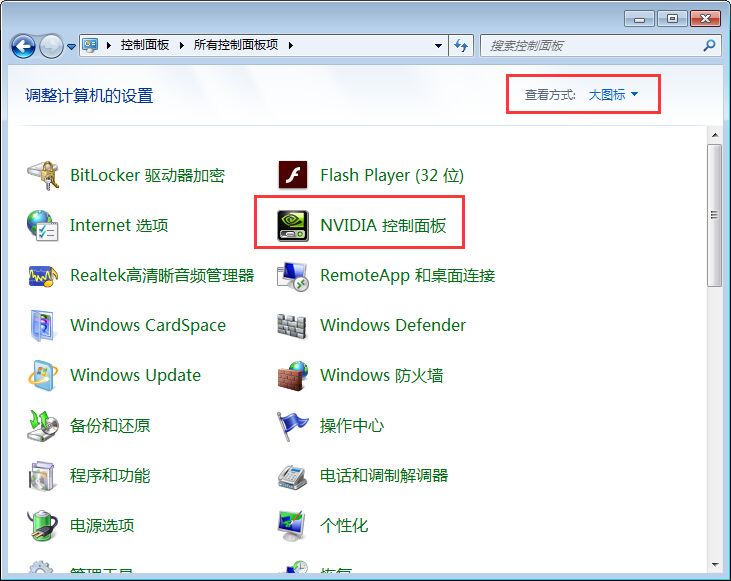Screen dimensions: 731x581
Task: Click the Windows Defender text link
Action: click(393, 325)
